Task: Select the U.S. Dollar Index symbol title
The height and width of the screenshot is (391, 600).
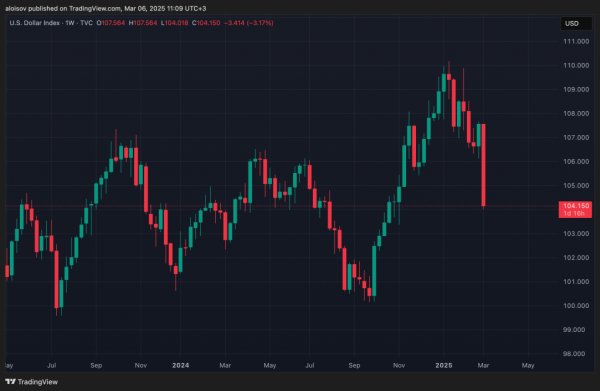Action: 35,23
